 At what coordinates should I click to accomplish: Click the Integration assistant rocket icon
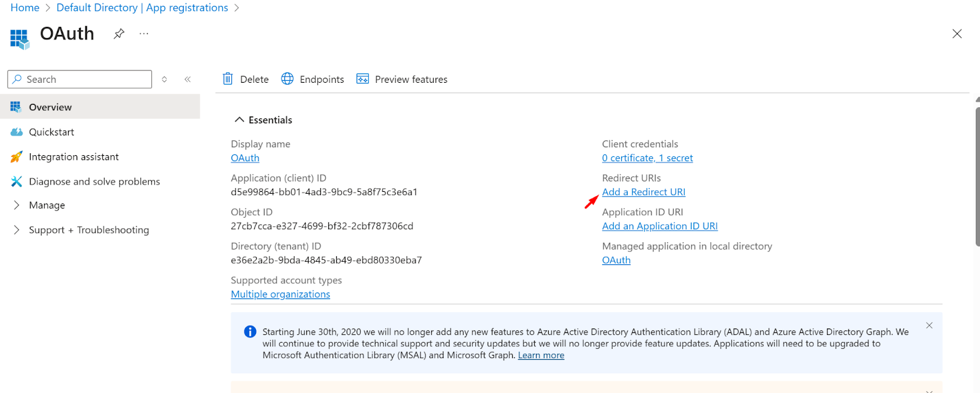[x=17, y=157]
